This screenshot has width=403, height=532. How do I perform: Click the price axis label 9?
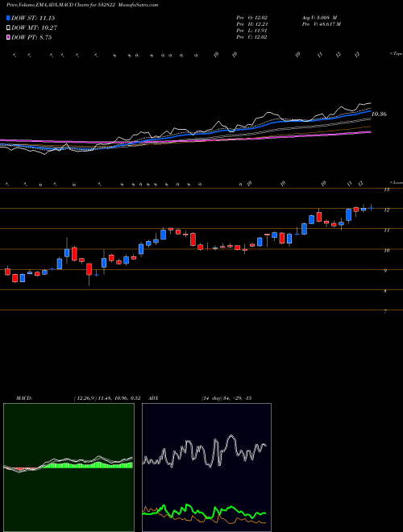coord(386,271)
